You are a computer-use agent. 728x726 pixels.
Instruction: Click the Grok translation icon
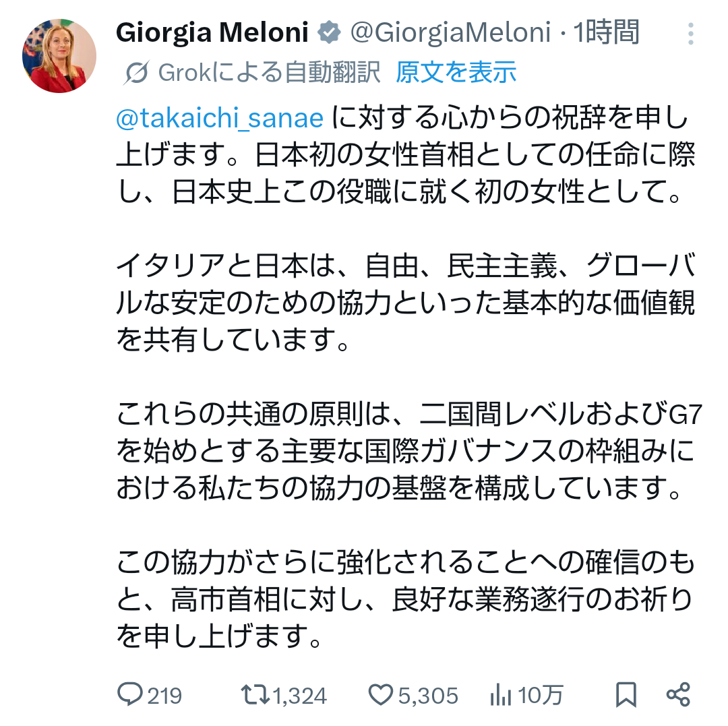coord(136,71)
